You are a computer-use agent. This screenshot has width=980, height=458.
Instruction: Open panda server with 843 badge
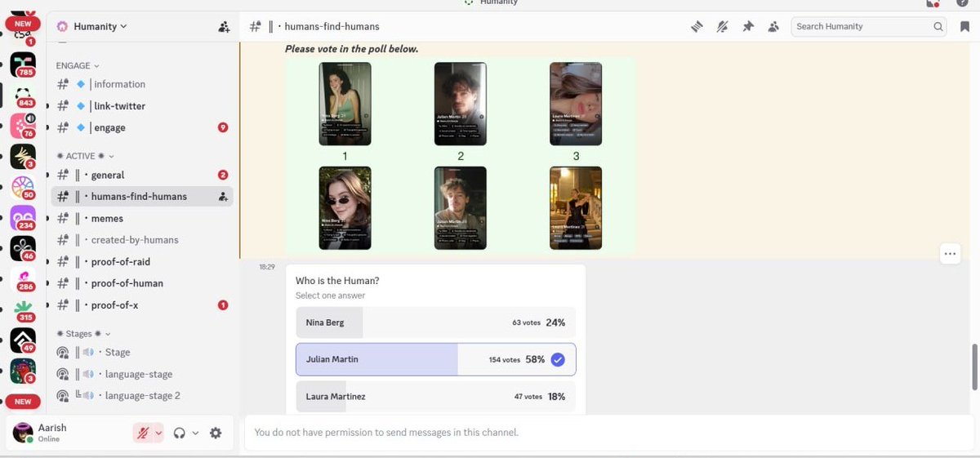pos(23,95)
